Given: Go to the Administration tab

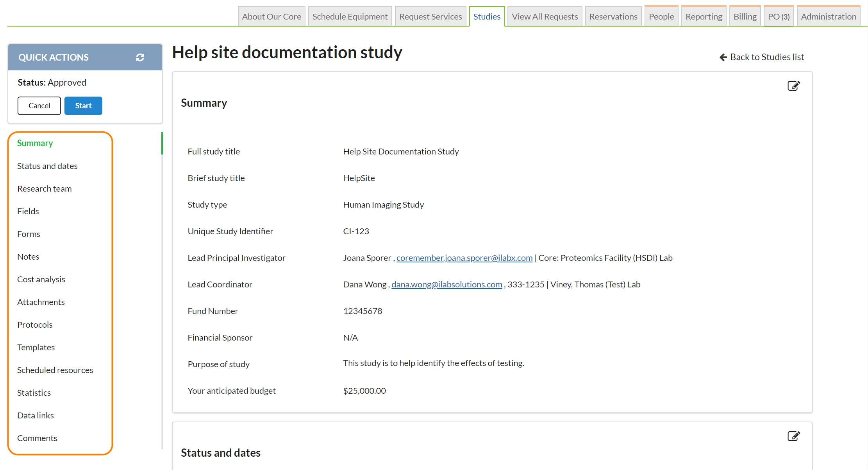Looking at the screenshot, I should pos(828,17).
